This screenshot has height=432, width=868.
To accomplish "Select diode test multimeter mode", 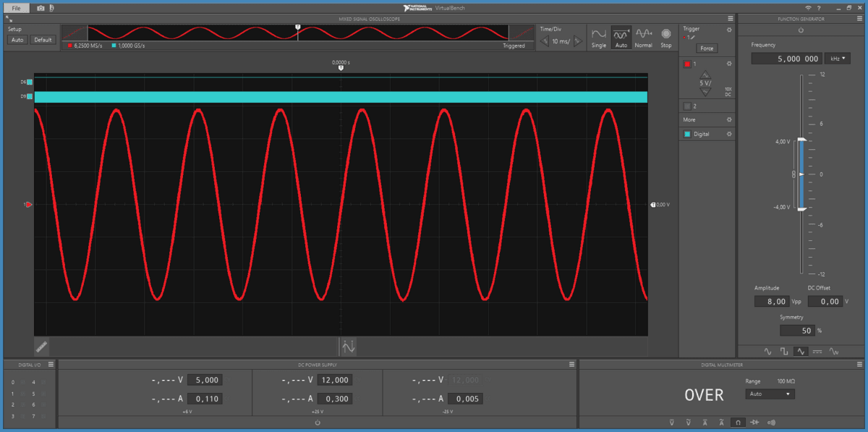I will 754,422.
